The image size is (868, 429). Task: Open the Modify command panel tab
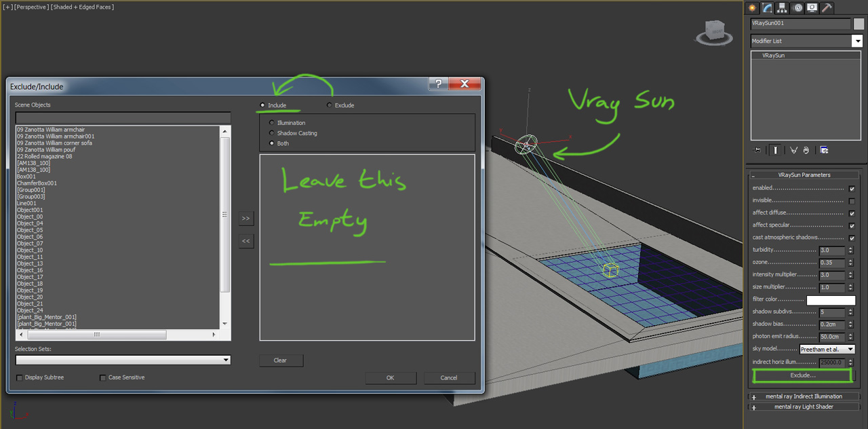(767, 8)
